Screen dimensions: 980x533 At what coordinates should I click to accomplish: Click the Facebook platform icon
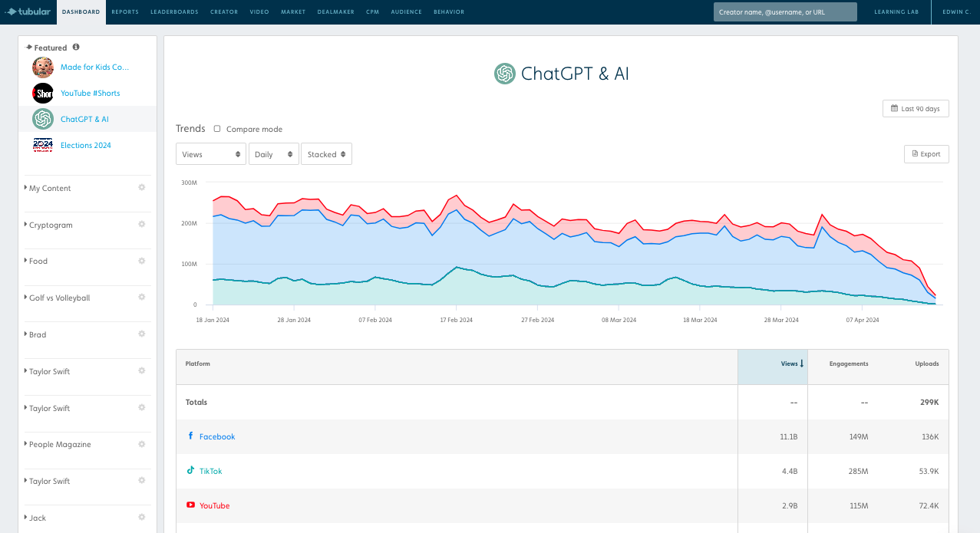[x=190, y=436]
